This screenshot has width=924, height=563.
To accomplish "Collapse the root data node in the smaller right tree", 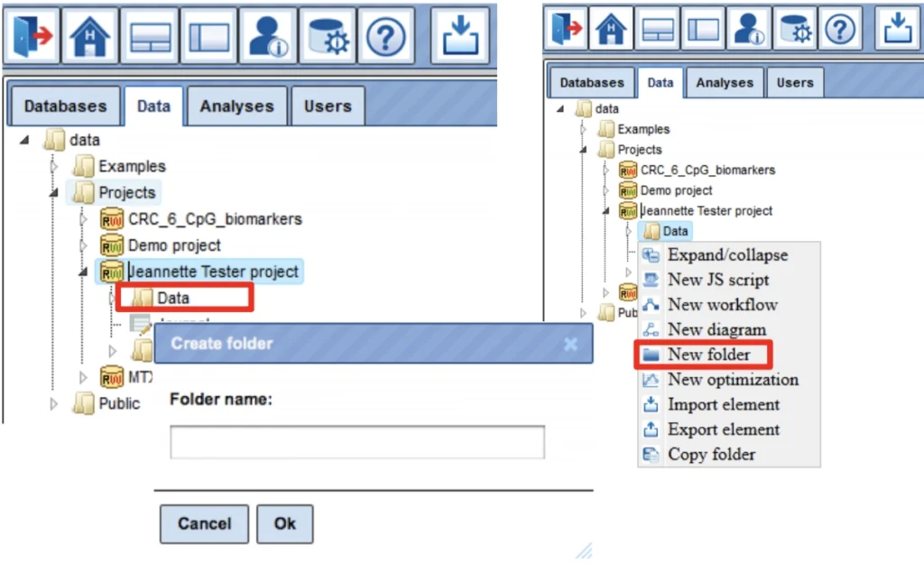I will coord(560,109).
